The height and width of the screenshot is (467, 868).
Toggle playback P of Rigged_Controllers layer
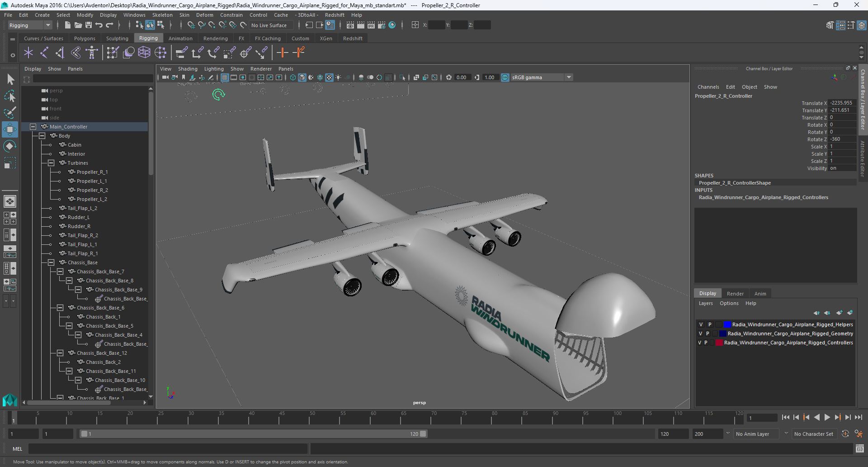[x=706, y=343]
